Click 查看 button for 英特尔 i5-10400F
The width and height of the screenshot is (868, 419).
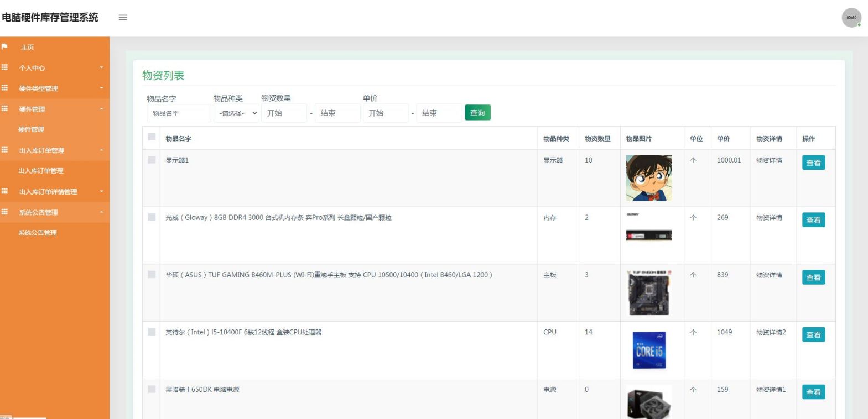(x=813, y=334)
